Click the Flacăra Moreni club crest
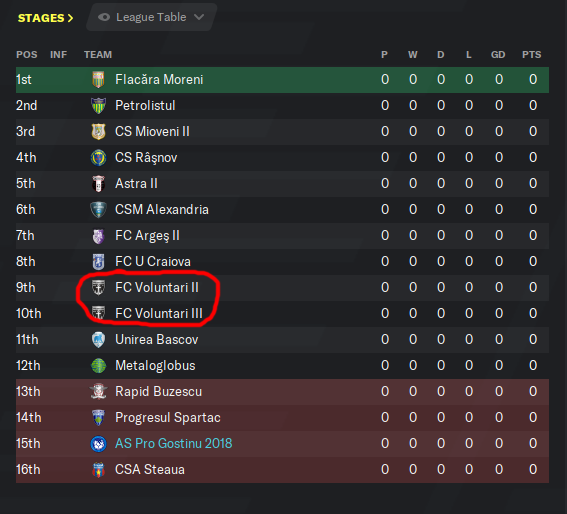 [x=98, y=80]
